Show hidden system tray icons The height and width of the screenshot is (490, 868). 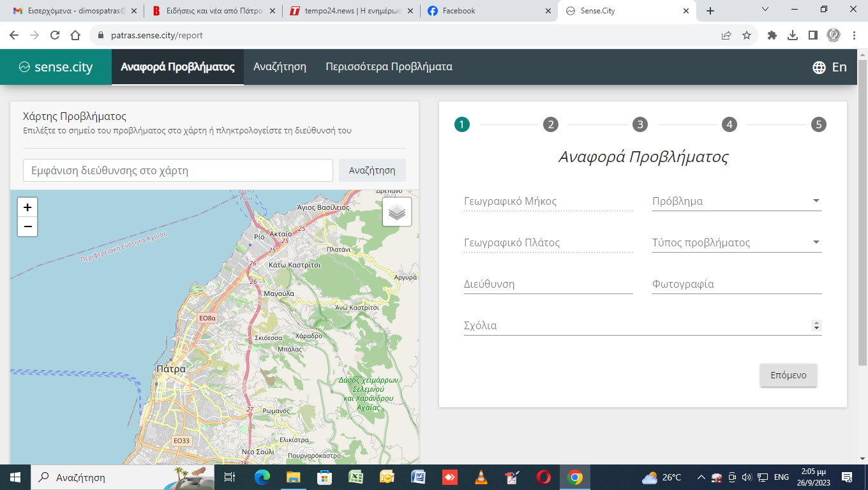click(701, 477)
